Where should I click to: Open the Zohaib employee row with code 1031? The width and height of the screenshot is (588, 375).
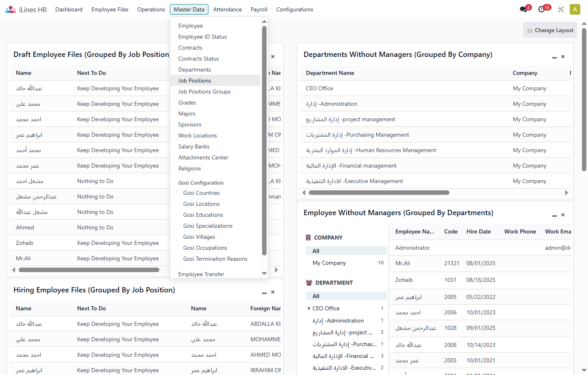point(480,280)
